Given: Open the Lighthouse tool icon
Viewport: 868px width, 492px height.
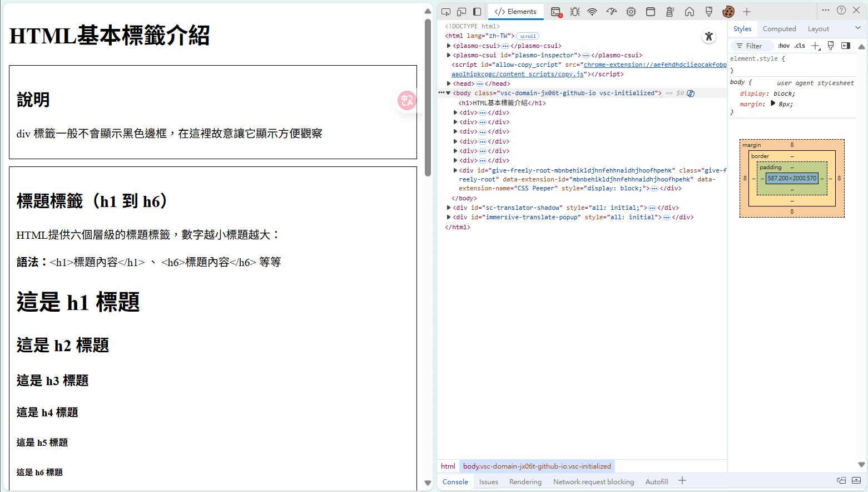Looking at the screenshot, I should coord(670,12).
